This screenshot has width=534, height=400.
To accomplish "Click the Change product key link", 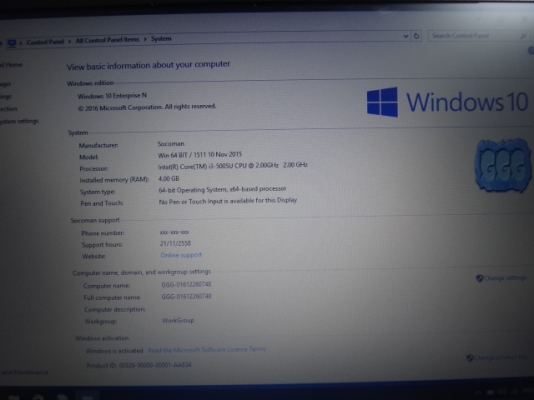I will click(501, 357).
